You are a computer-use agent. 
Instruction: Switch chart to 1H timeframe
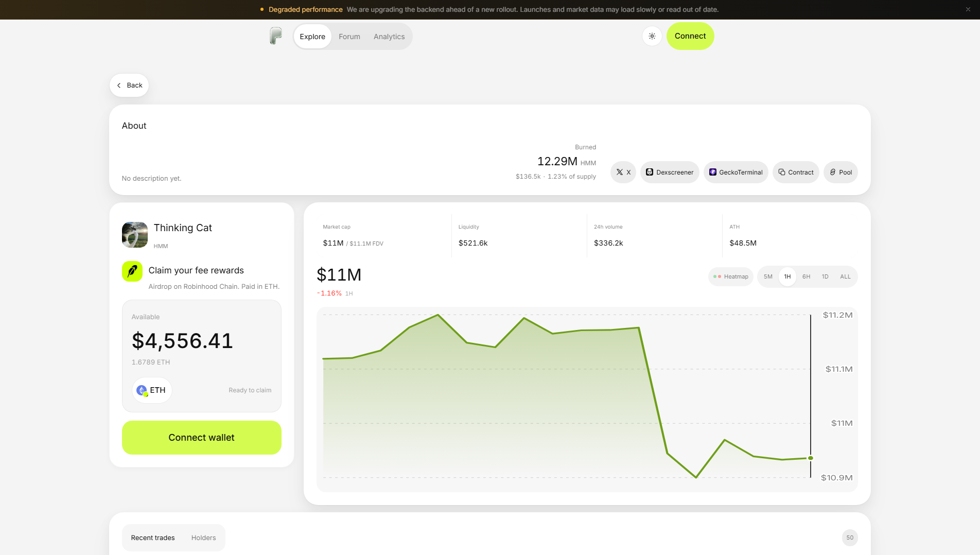coord(787,276)
